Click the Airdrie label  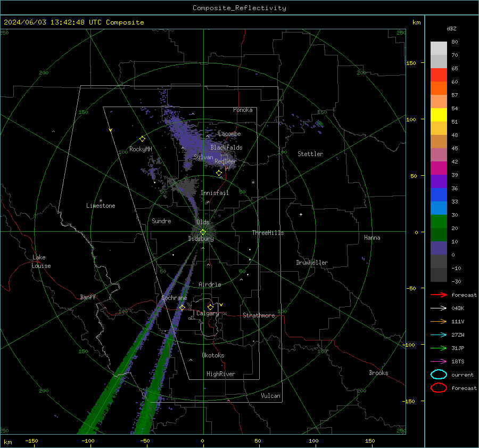[x=210, y=284]
